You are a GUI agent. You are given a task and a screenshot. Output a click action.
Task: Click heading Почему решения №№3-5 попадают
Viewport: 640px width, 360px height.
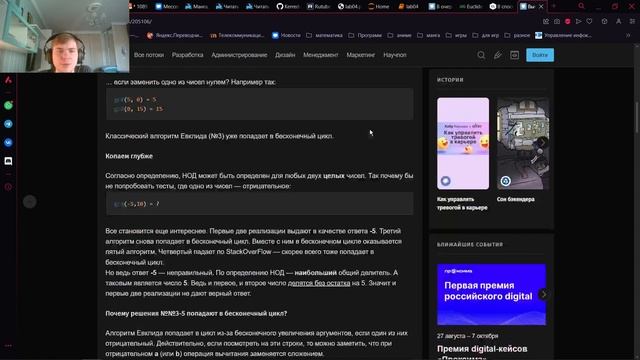tap(196, 313)
